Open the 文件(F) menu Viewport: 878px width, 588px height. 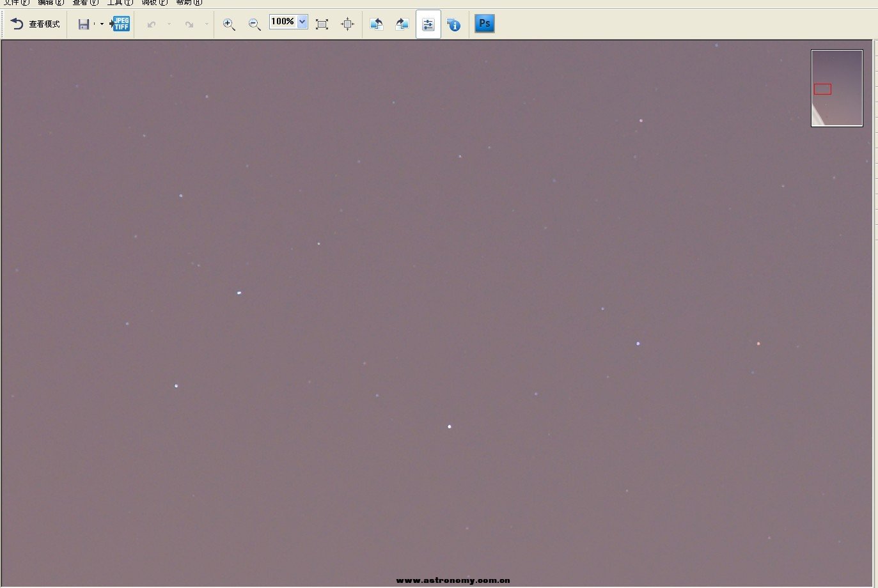coord(17,3)
